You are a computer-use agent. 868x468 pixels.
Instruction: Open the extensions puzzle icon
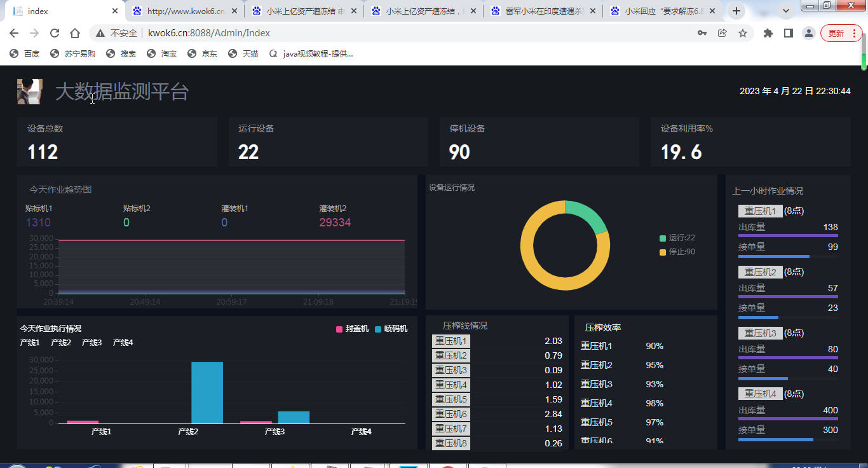(768, 33)
